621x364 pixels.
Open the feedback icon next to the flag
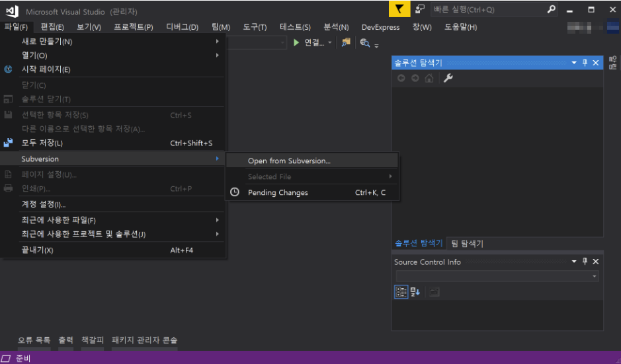(x=420, y=9)
